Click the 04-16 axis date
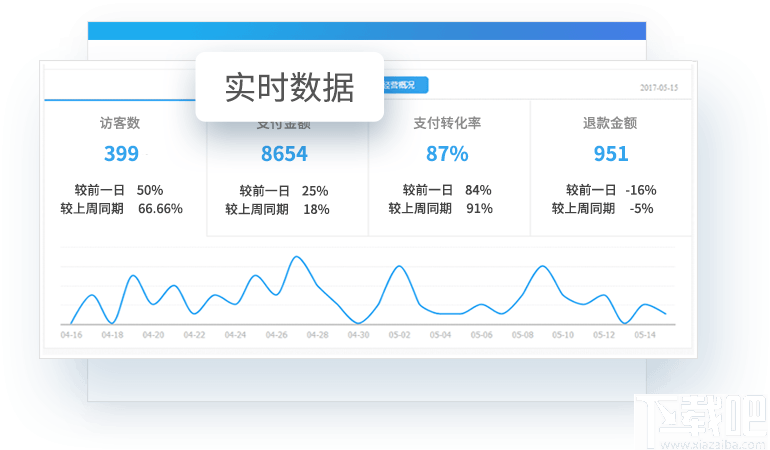770x450 pixels. [x=71, y=335]
